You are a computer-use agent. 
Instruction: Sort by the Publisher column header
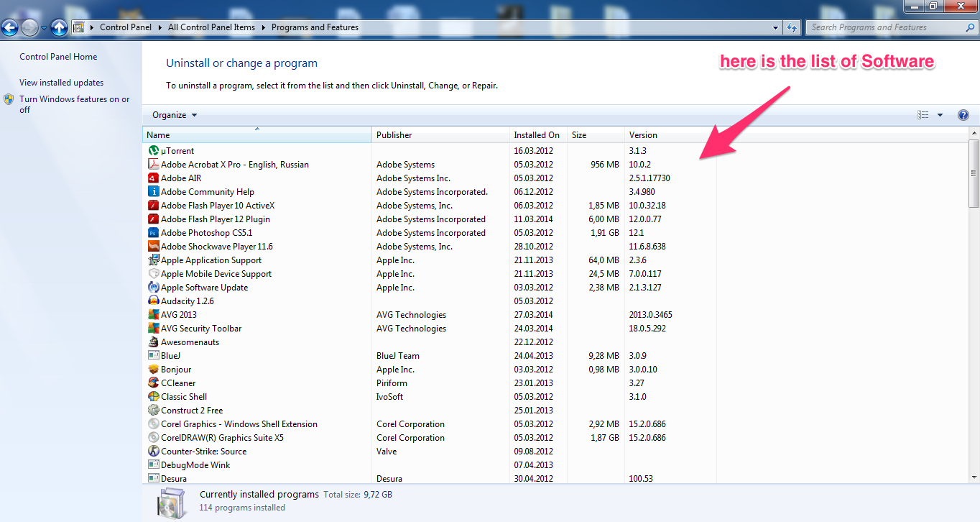tap(440, 134)
